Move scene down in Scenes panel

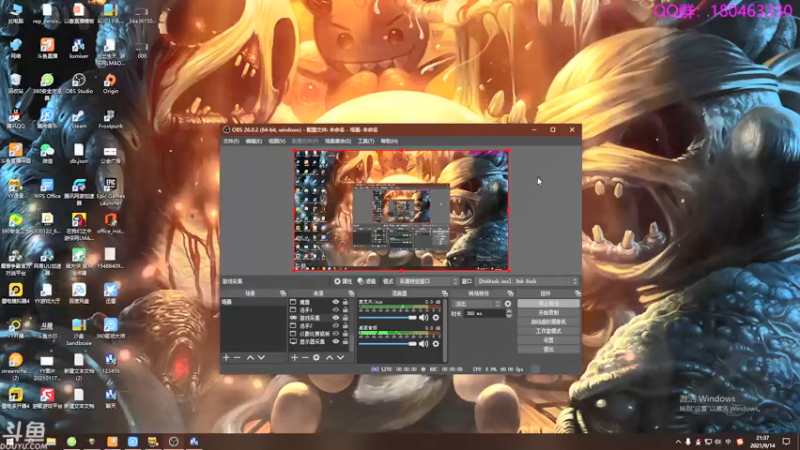click(x=261, y=358)
